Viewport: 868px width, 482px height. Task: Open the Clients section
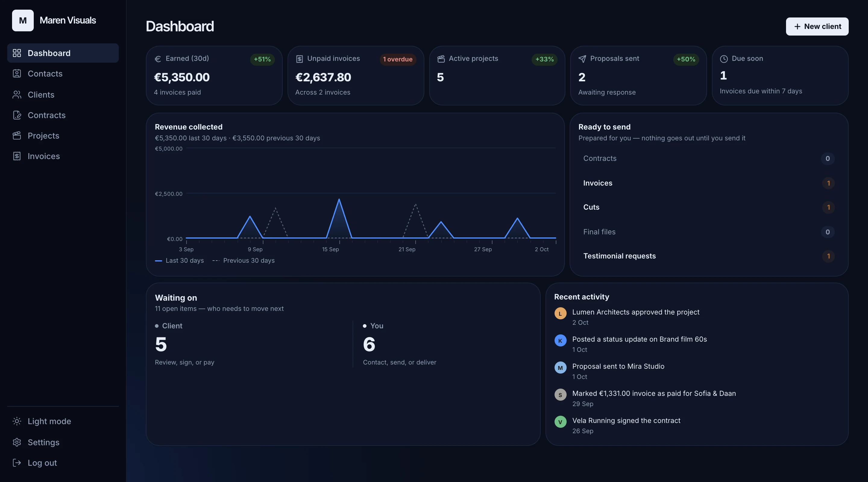coord(63,95)
